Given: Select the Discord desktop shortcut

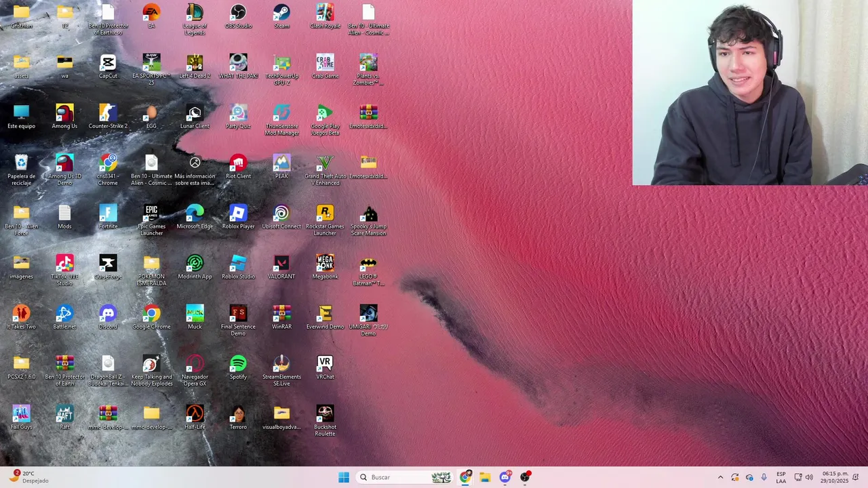Looking at the screenshot, I should point(108,317).
